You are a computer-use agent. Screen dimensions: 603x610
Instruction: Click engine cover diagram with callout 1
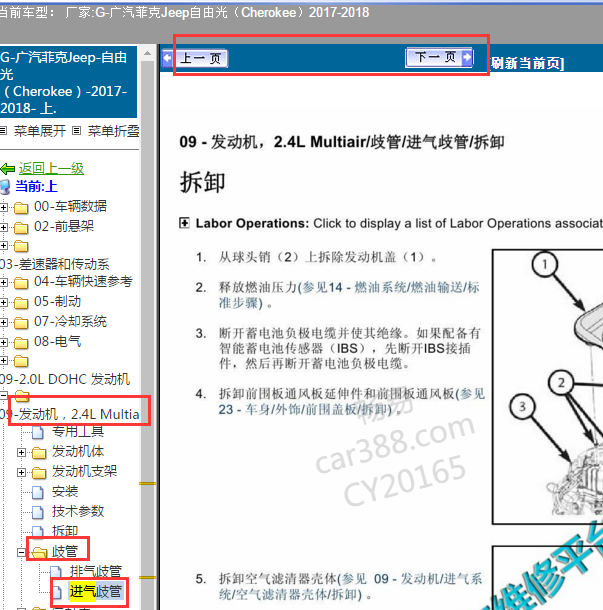click(548, 387)
